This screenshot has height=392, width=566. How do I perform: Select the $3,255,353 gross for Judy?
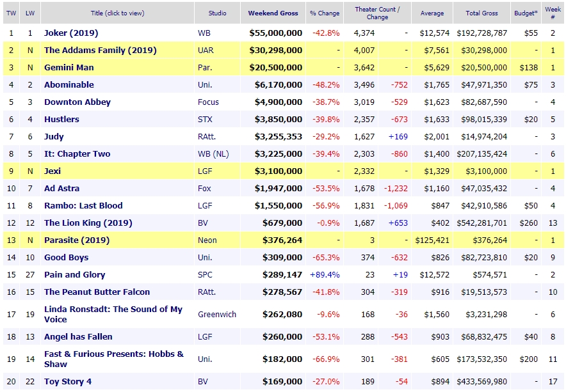click(x=279, y=137)
